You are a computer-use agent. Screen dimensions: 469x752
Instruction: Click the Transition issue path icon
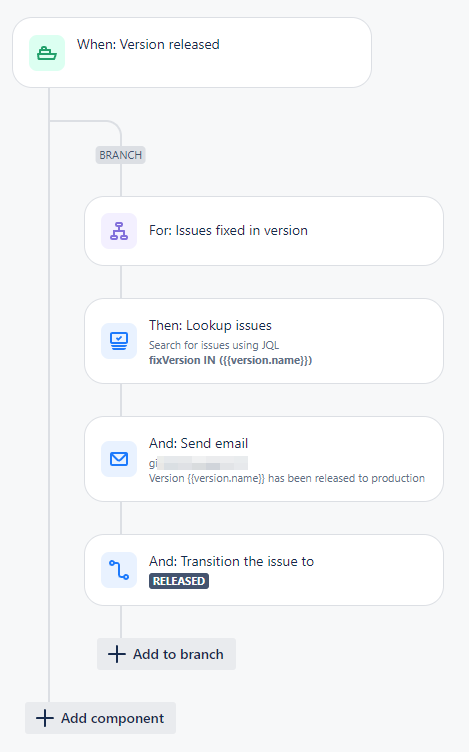(x=119, y=570)
